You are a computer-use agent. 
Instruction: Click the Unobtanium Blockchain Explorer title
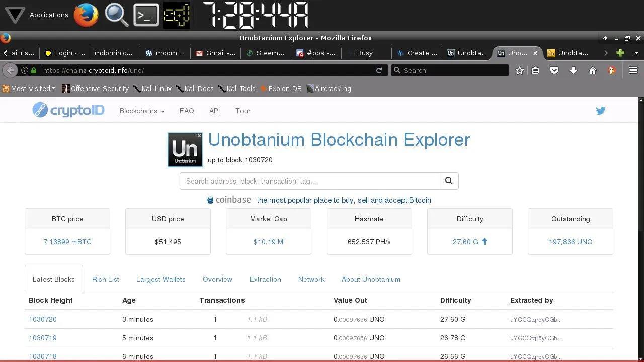coord(339,140)
